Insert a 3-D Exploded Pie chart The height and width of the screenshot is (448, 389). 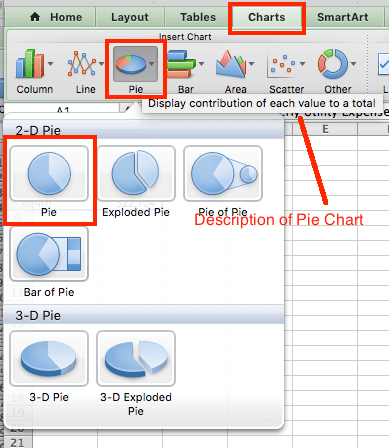point(136,358)
